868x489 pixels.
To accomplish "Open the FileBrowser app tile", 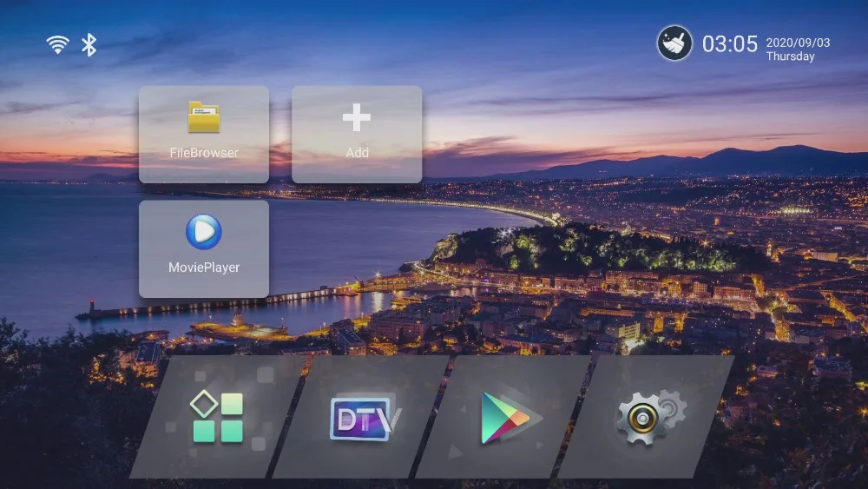I will [204, 135].
